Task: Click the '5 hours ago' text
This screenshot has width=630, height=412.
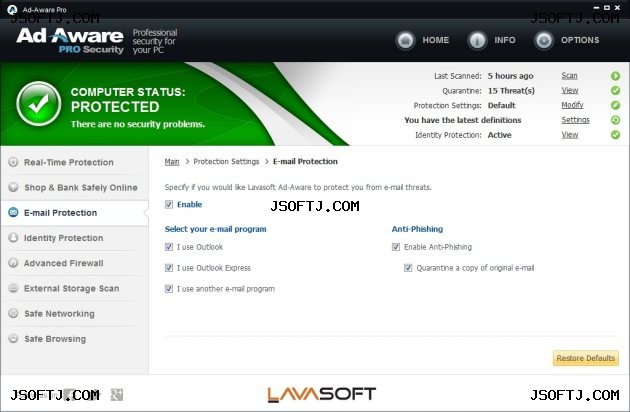Action: click(510, 76)
